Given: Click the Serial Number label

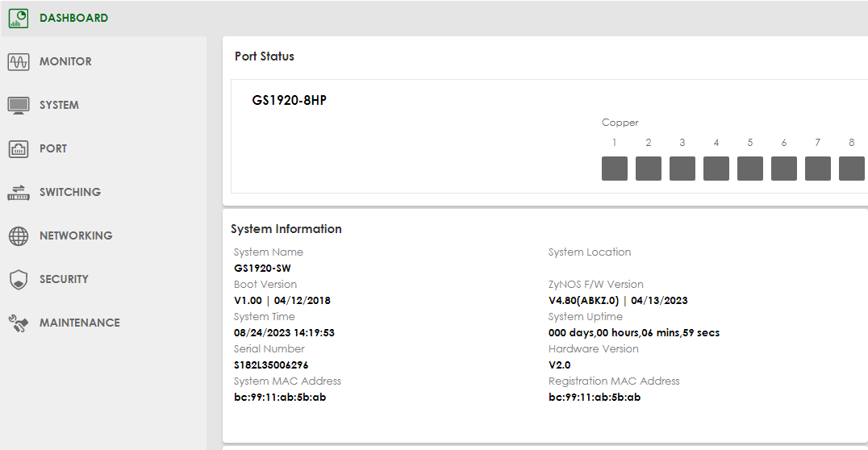Looking at the screenshot, I should 269,349.
